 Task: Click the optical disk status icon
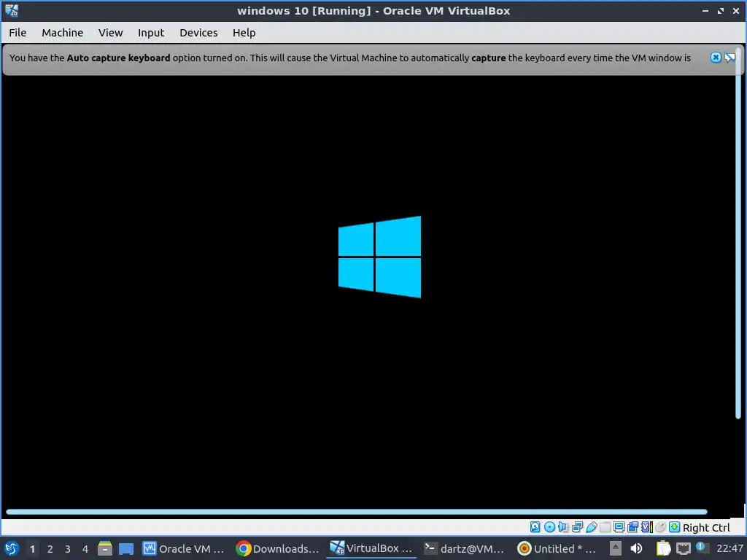tap(549, 527)
